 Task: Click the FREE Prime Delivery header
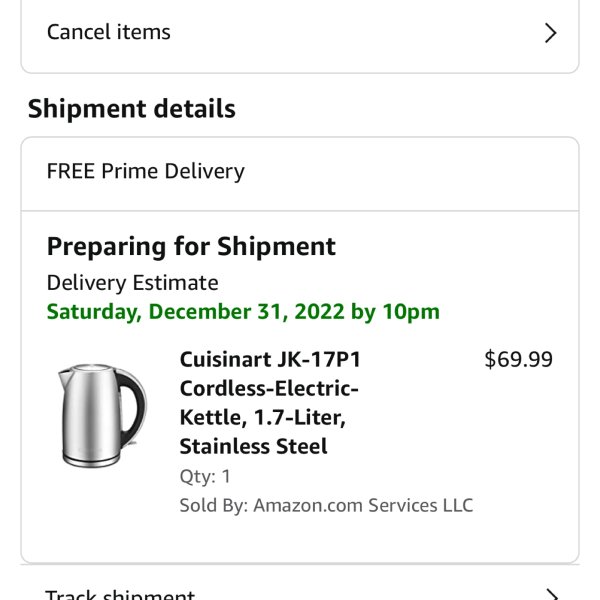(x=145, y=171)
